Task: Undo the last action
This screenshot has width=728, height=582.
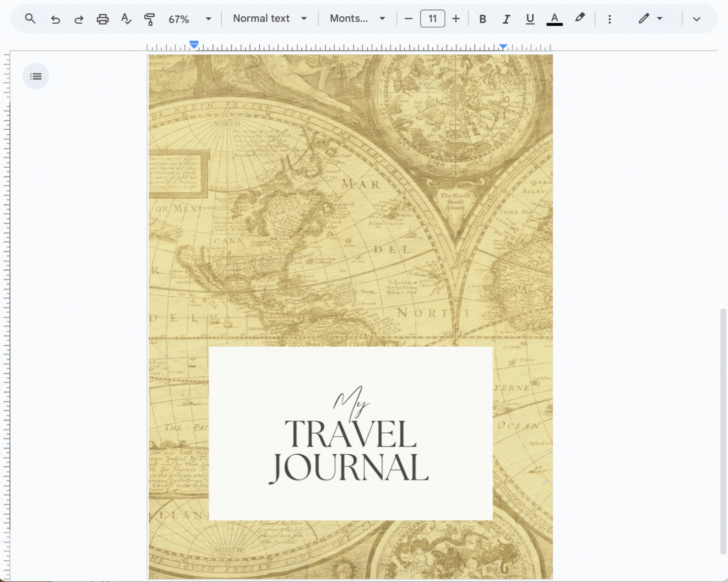Action: [55, 19]
